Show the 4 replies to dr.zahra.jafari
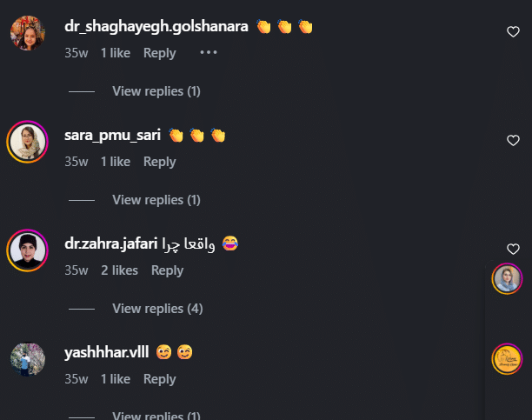Viewport: 532px width, 420px height. (157, 309)
